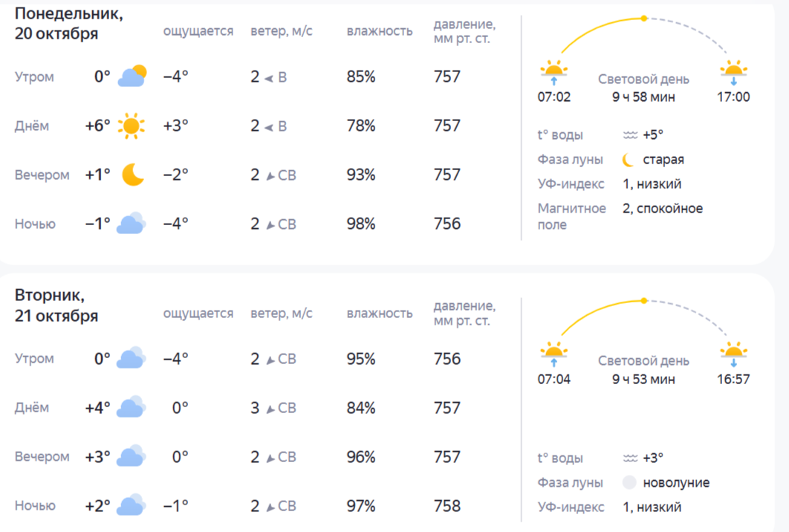Click Monday night cloudy icon
The width and height of the screenshot is (789, 532).
(x=131, y=224)
